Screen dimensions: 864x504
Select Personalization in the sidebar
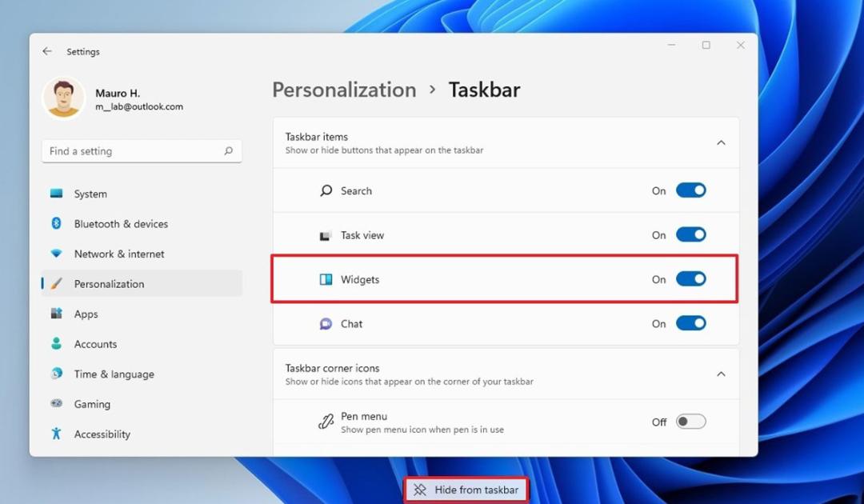[142, 284]
